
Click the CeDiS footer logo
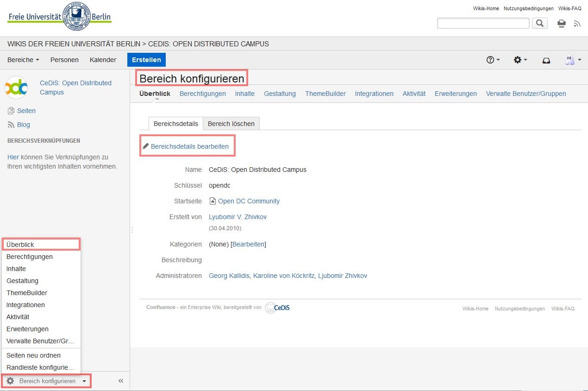[277, 308]
